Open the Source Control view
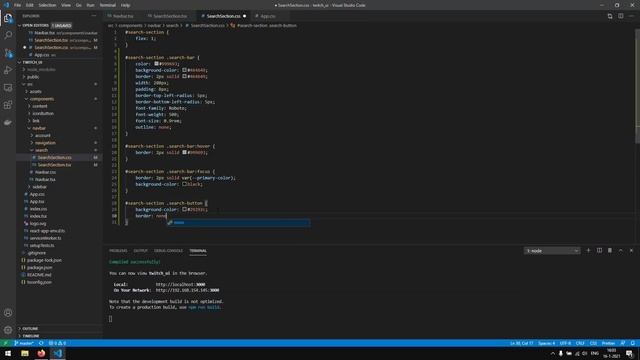The image size is (640, 360). (8, 53)
